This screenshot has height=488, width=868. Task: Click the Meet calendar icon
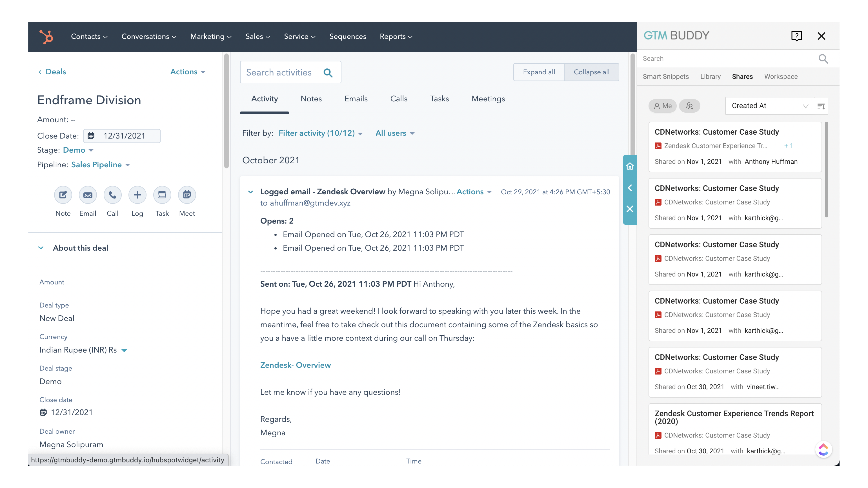(187, 195)
